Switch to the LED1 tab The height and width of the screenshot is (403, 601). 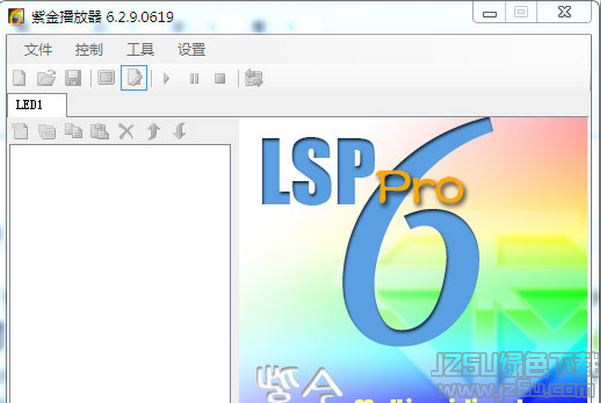(x=37, y=105)
